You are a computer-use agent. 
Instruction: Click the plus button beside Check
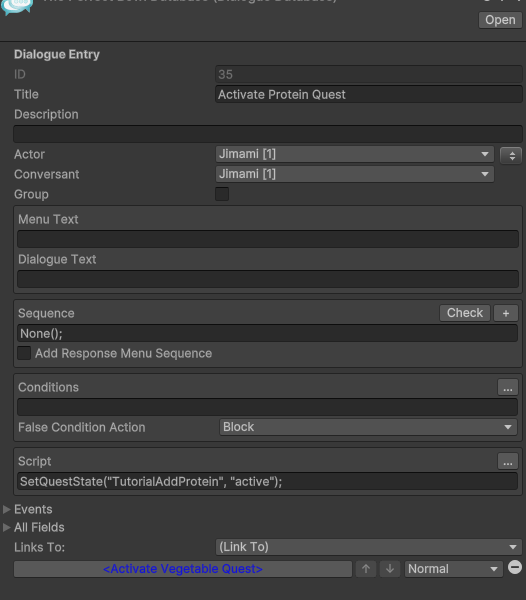pyautogui.click(x=506, y=313)
